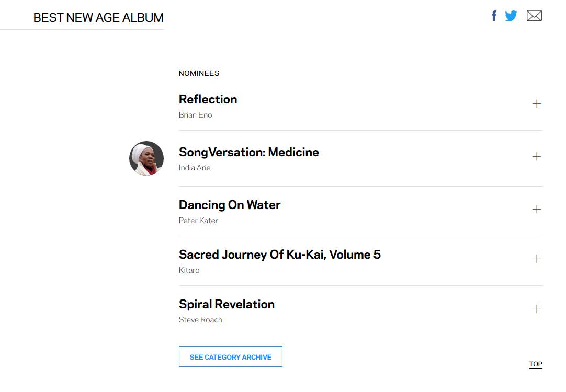Open the See Category Archive button
This screenshot has height=392, width=566.
[231, 357]
